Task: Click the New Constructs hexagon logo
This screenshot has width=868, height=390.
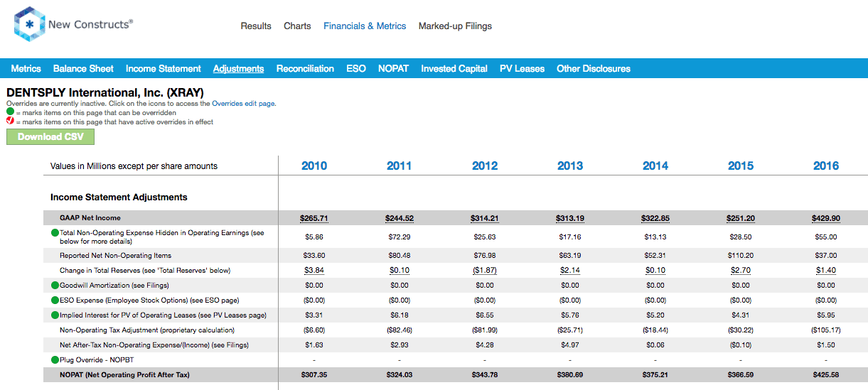Action: (x=28, y=25)
